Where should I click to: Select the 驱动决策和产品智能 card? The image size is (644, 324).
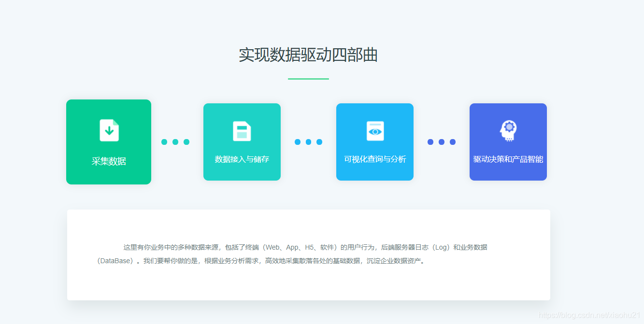(508, 142)
